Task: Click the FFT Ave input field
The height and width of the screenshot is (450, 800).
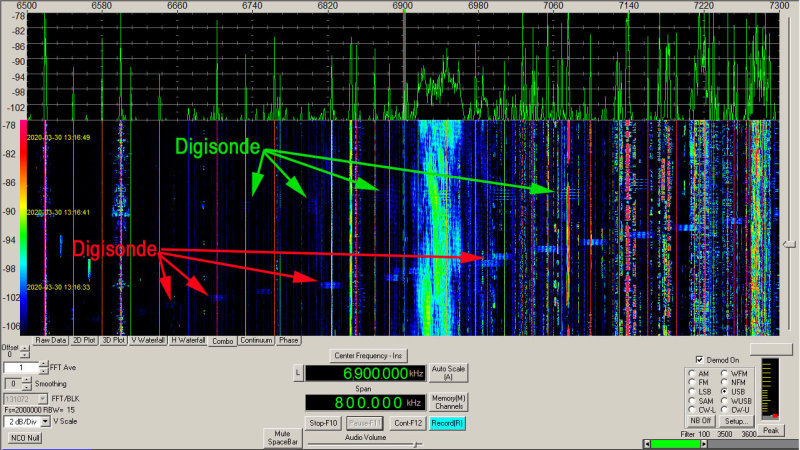Action: (x=21, y=368)
